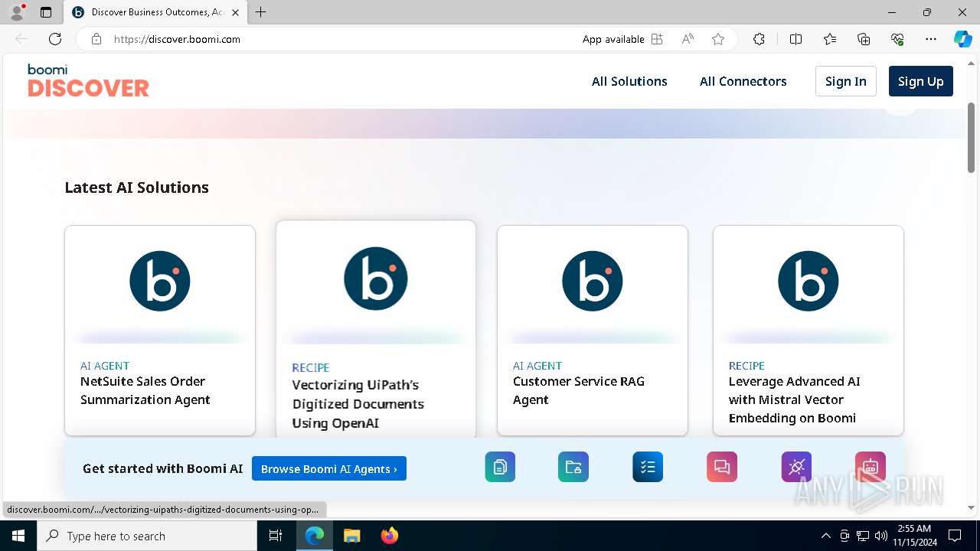
Task: Click the RECIPE label above Leverage Advanced AI
Action: tap(746, 366)
